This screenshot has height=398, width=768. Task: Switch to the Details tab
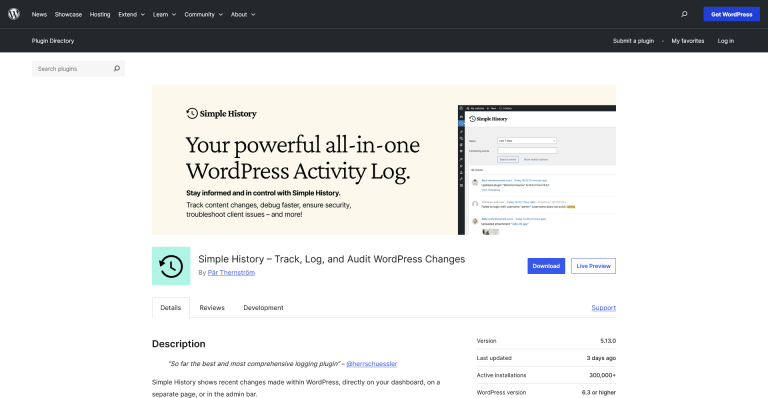pos(170,307)
